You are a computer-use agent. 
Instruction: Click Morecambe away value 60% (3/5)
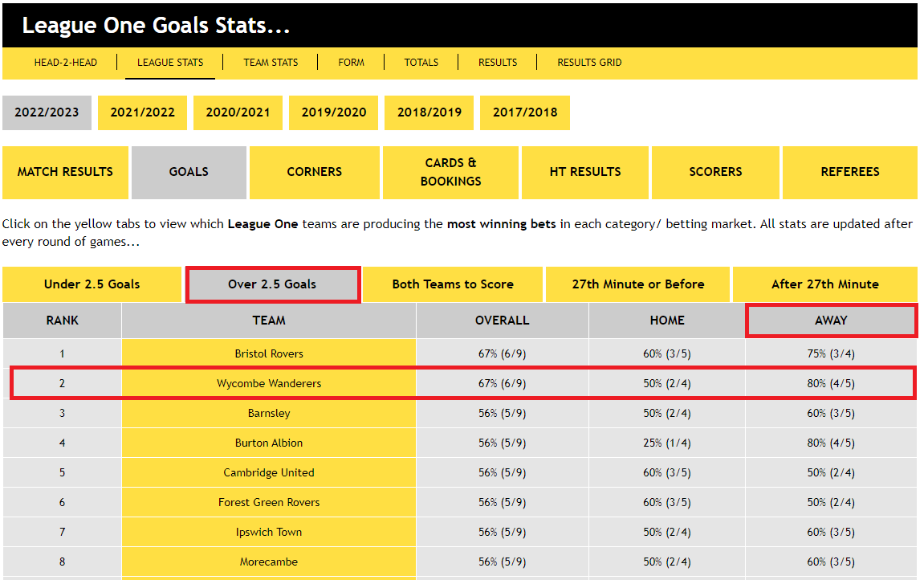pos(831,562)
